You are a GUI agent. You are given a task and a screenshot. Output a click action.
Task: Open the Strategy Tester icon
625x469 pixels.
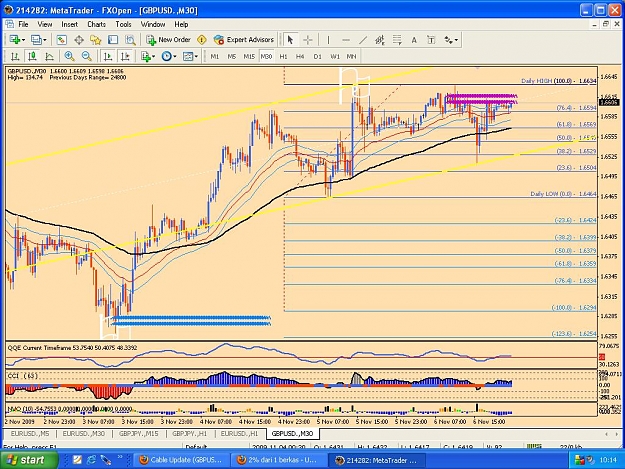click(x=130, y=40)
